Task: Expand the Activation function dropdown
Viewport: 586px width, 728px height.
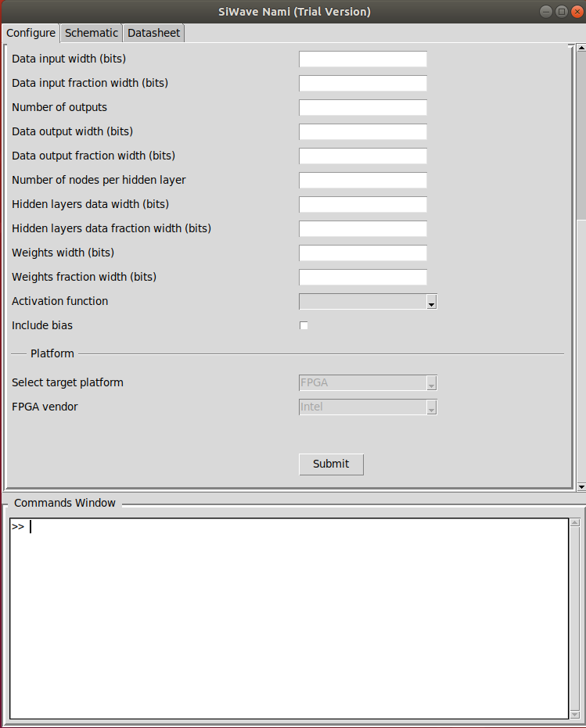Action: click(430, 303)
